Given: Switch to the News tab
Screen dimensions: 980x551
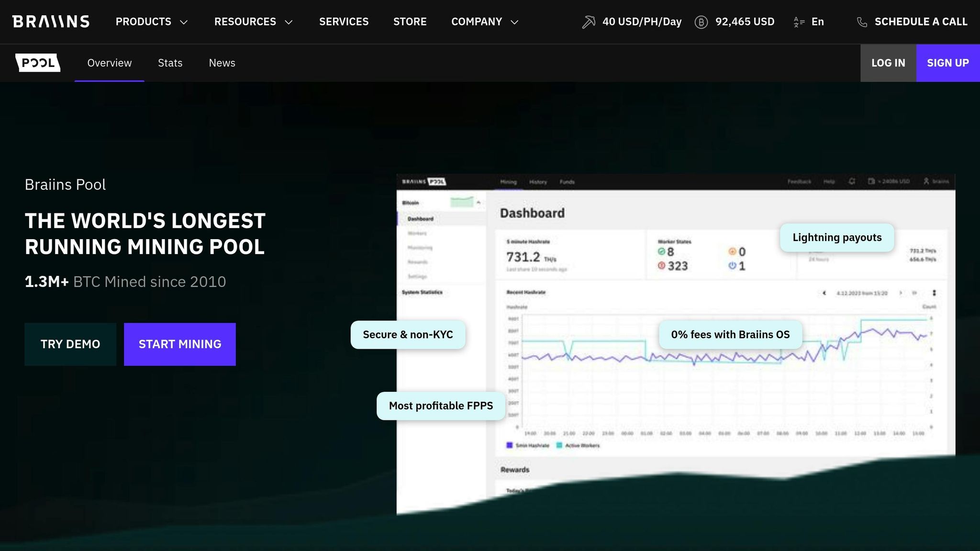Looking at the screenshot, I should (222, 63).
